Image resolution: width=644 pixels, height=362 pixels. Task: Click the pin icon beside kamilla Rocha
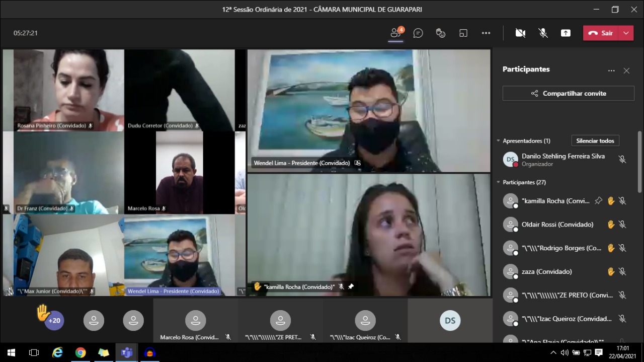(x=598, y=201)
